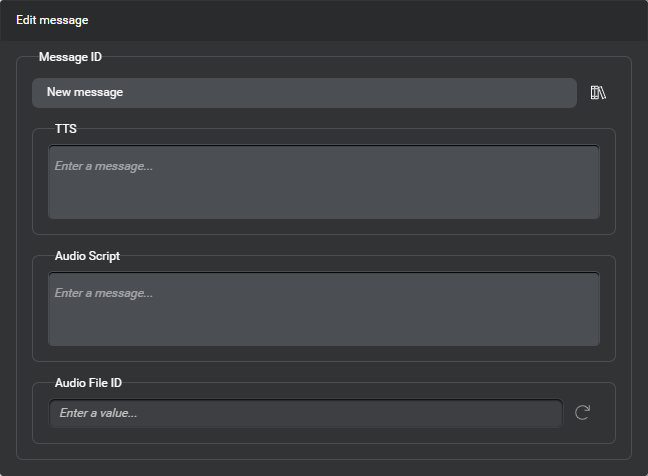Click the "Audio File ID" section label
The image size is (648, 476).
pos(88,383)
